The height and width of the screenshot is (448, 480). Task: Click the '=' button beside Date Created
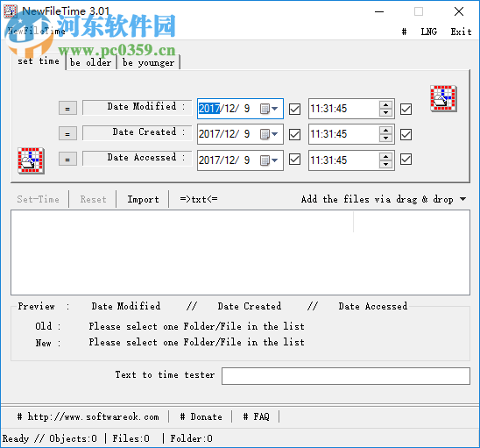pos(67,133)
